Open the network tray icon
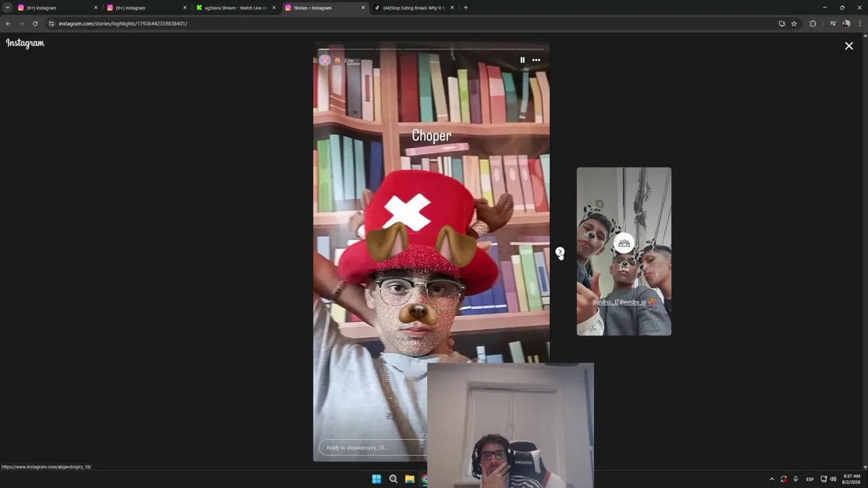The width and height of the screenshot is (868, 488). click(824, 479)
